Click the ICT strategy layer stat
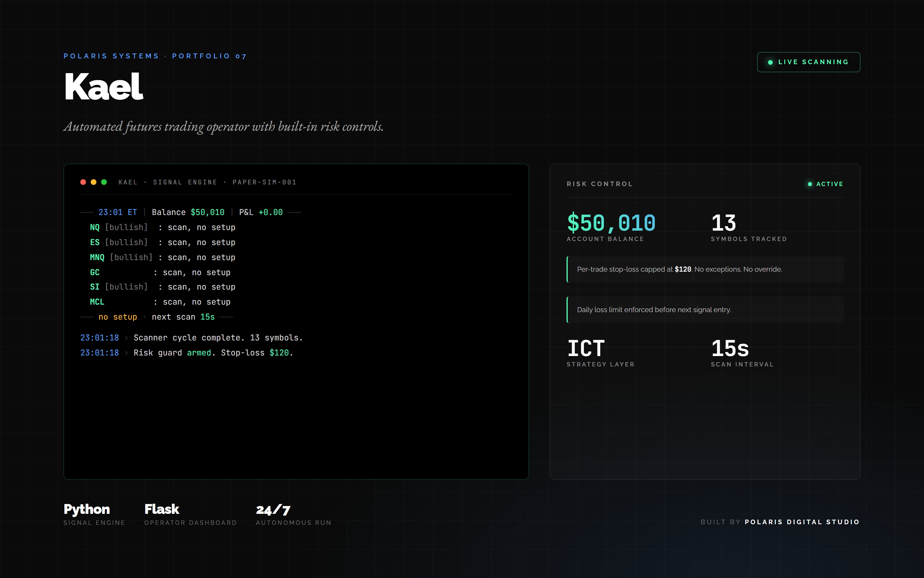Image resolution: width=924 pixels, height=578 pixels. tap(601, 353)
